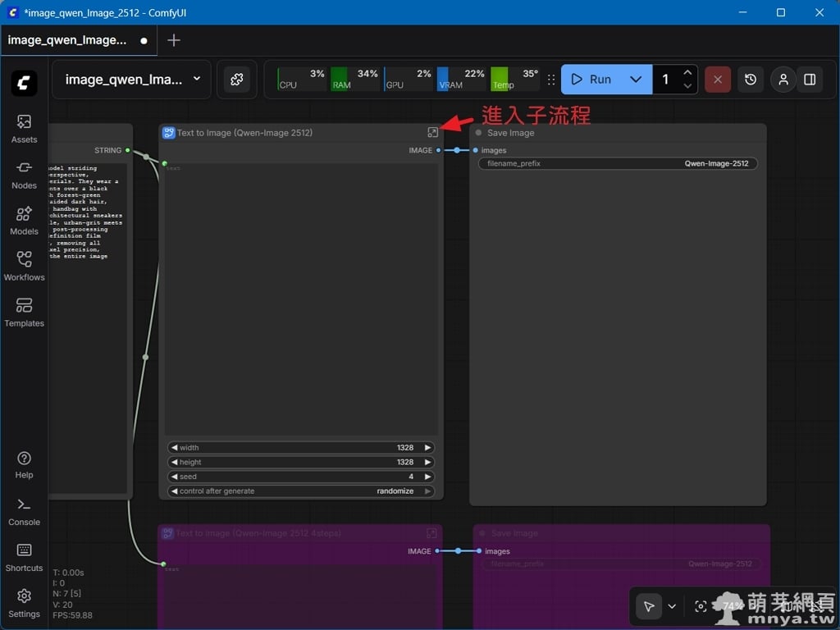Switch to the image_qwen_Image workflow tab
This screenshot has height=630, width=840.
pyautogui.click(x=67, y=40)
